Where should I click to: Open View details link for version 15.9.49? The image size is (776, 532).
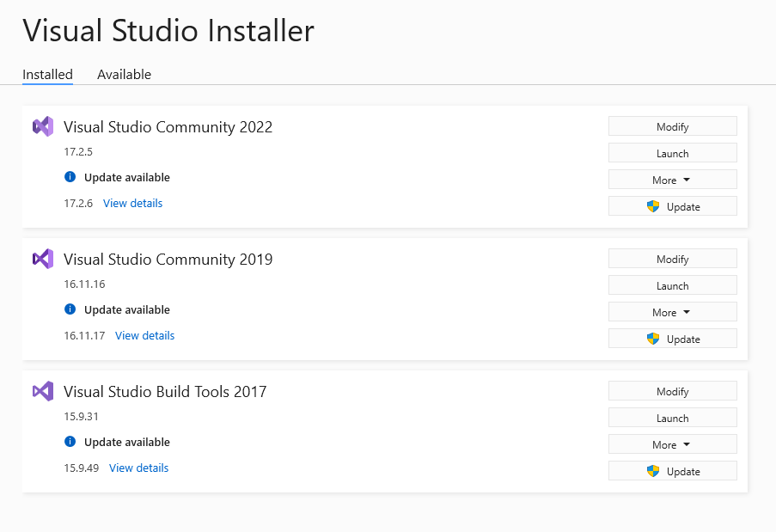pos(138,468)
